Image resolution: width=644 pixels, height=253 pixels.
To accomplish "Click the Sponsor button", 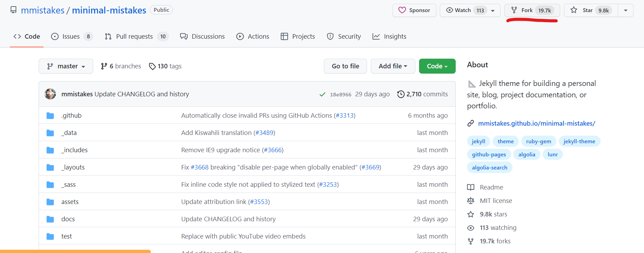I will click(x=414, y=10).
